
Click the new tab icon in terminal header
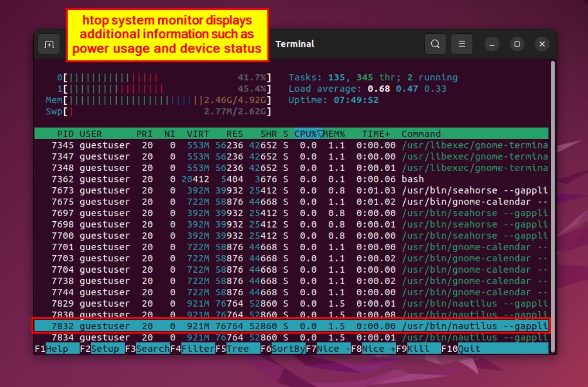[x=49, y=44]
